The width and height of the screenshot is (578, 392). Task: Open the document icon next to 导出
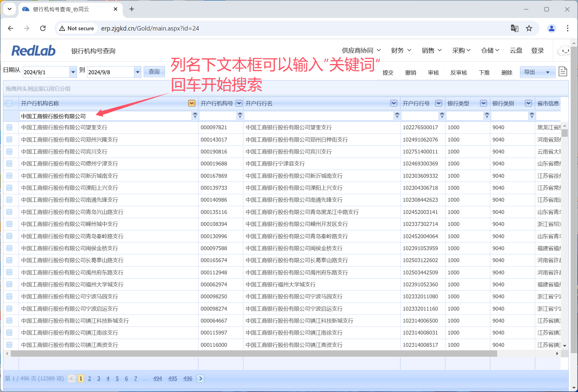pyautogui.click(x=563, y=72)
